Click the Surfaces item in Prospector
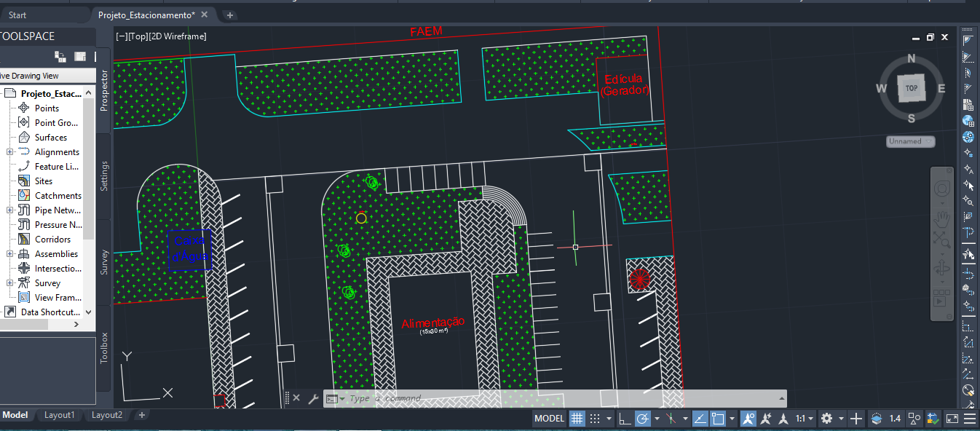Screen dimensions: 980x431 point(51,138)
